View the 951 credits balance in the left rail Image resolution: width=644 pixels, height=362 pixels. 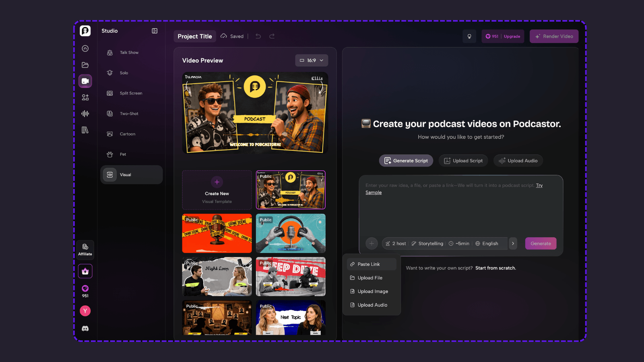coord(85,291)
